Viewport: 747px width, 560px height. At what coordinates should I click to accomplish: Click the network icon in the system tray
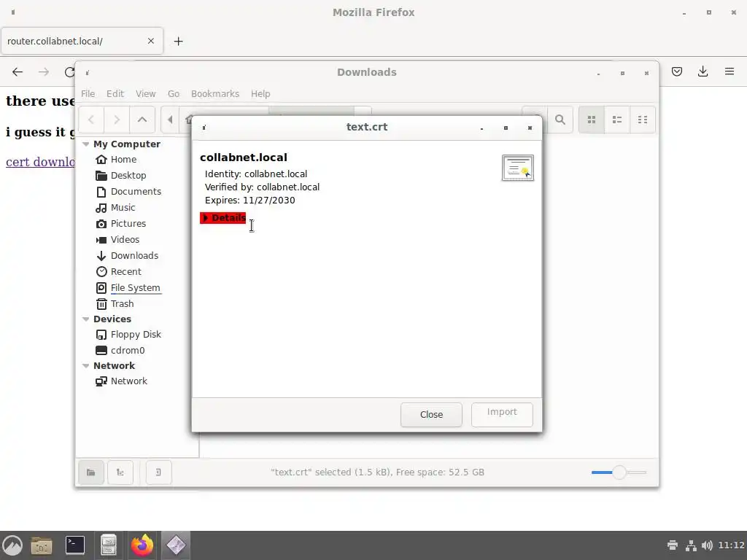click(x=691, y=545)
